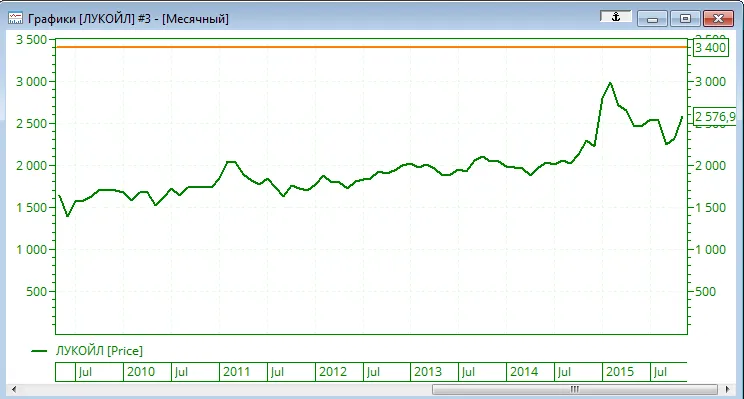
Task: Click the left scroll arrow
Action: pyautogui.click(x=14, y=390)
